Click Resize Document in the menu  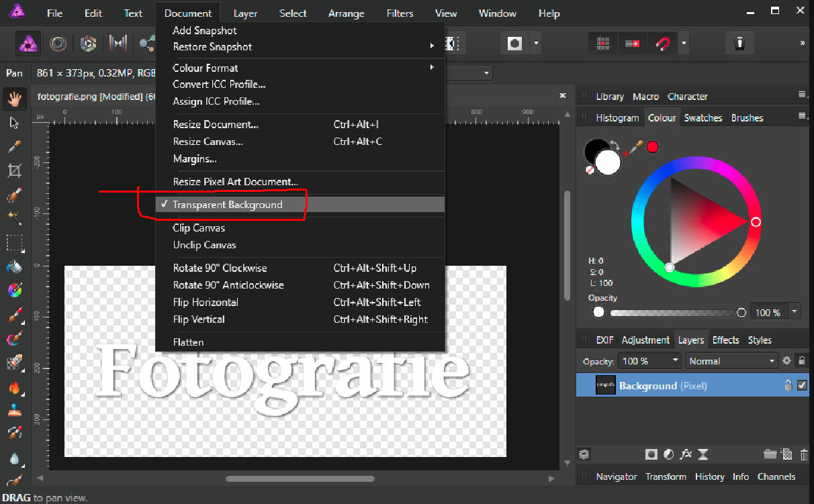215,124
